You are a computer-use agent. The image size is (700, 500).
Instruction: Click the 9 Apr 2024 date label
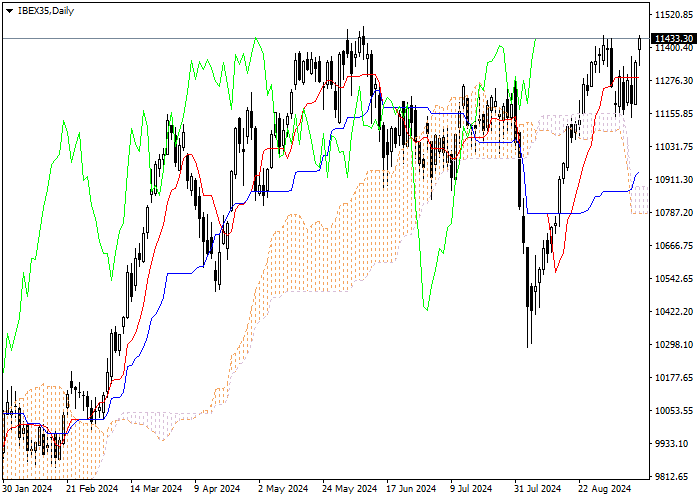tap(217, 489)
